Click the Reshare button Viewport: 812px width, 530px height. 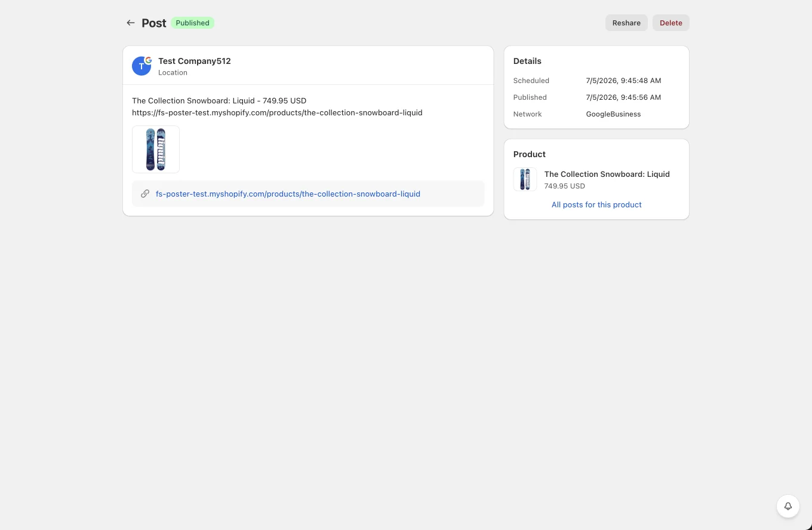pyautogui.click(x=626, y=23)
